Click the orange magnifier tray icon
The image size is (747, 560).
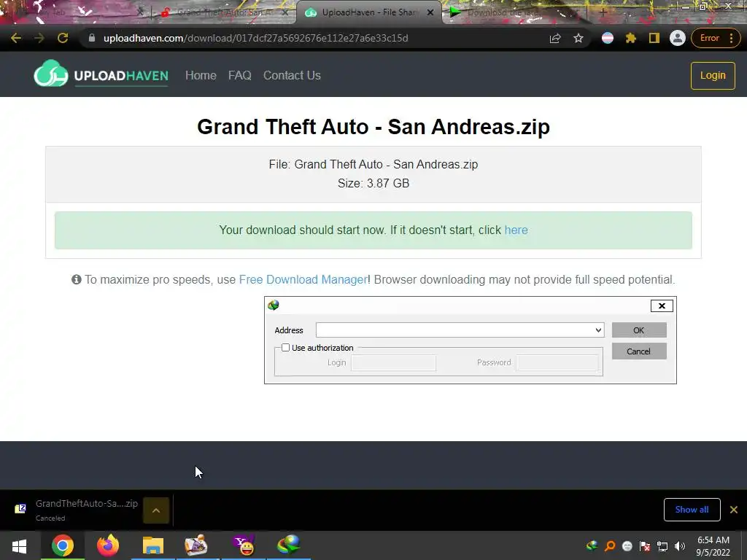[x=610, y=545]
